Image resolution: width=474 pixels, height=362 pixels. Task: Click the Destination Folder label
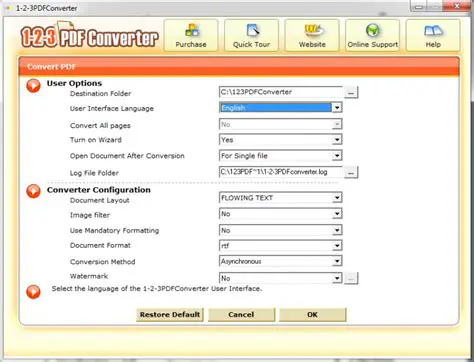click(100, 94)
